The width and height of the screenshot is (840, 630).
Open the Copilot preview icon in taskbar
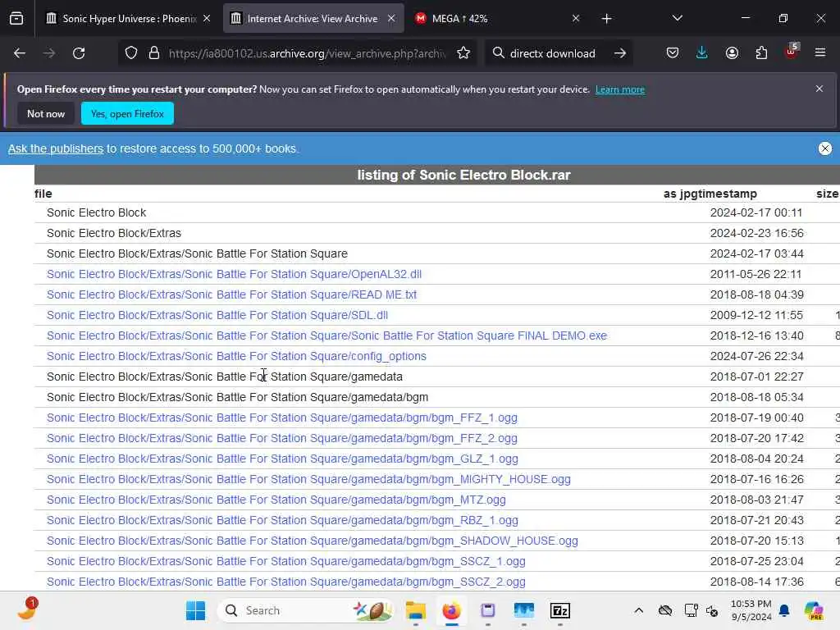coord(814,610)
